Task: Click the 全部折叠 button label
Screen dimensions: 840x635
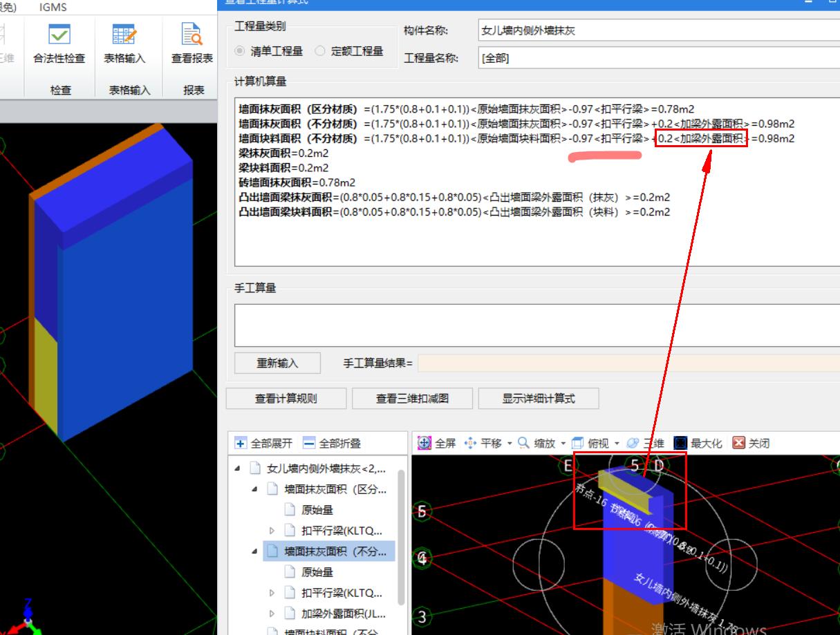Action: pos(340,444)
